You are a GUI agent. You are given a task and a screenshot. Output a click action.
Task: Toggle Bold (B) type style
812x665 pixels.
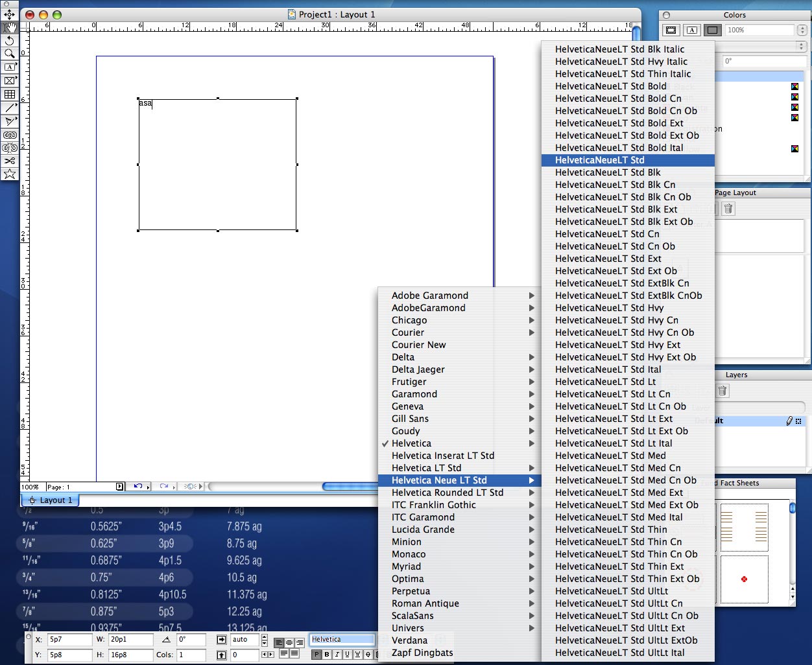pyautogui.click(x=327, y=655)
